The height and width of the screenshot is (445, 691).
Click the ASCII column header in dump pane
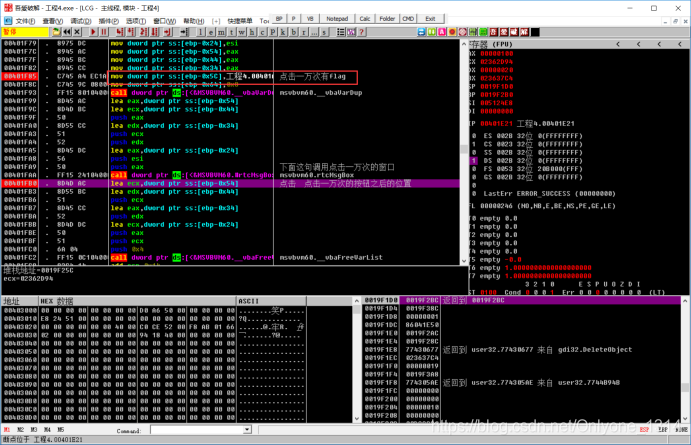271,301
